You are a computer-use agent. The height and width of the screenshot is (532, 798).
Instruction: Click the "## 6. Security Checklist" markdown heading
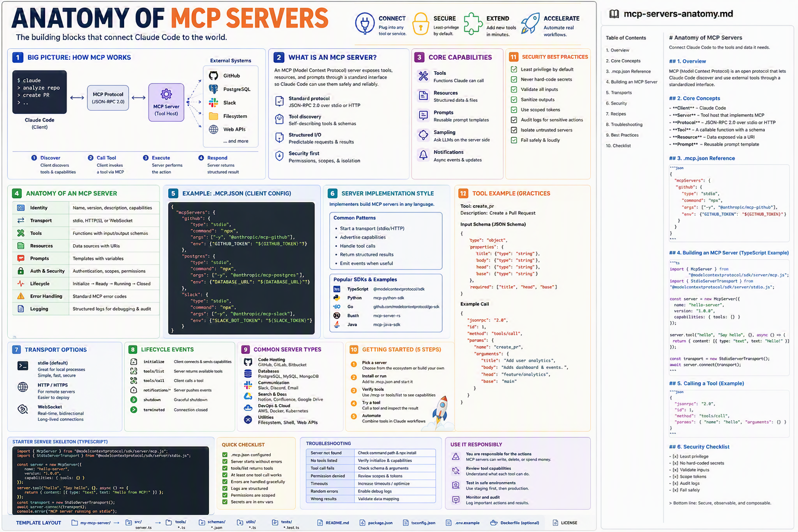point(699,447)
